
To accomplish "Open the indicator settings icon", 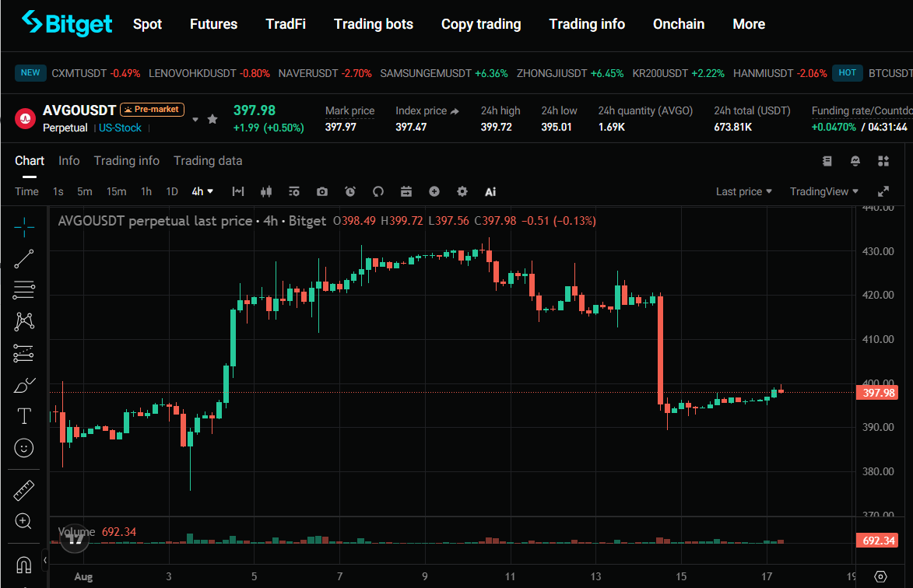I will 294,191.
